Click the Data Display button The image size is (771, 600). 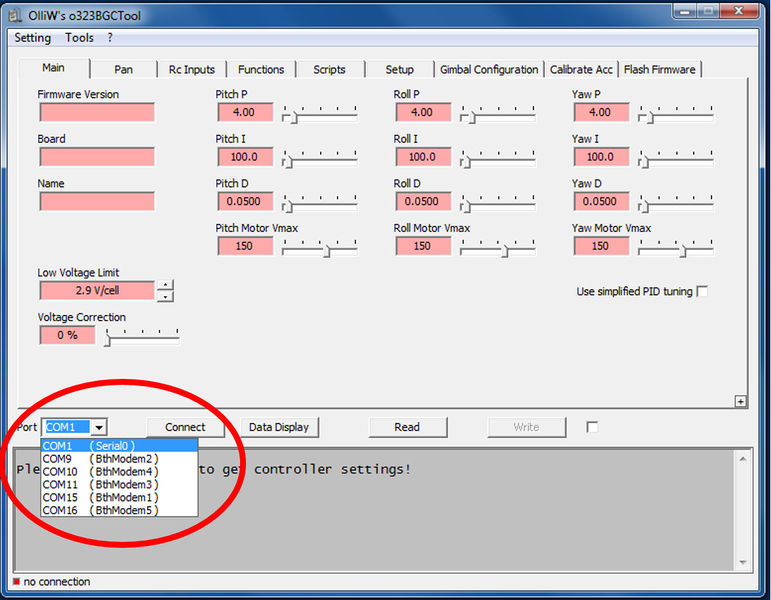click(279, 427)
